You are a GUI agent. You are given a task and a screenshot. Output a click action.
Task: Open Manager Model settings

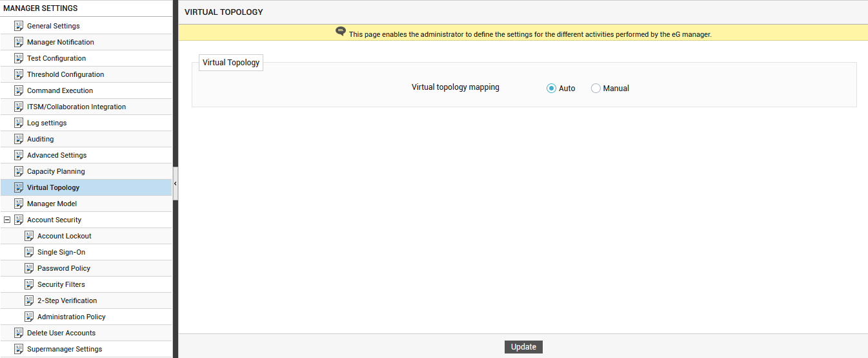(x=52, y=204)
